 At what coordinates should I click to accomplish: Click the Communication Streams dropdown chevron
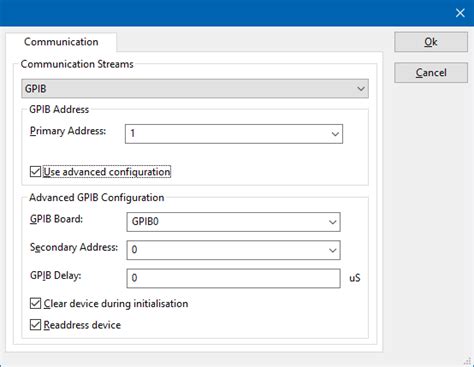(361, 89)
